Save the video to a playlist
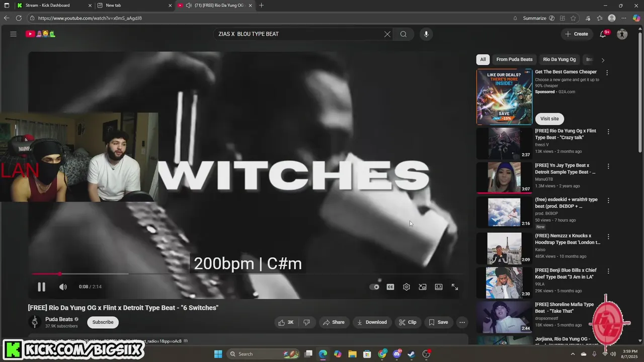 click(438, 322)
